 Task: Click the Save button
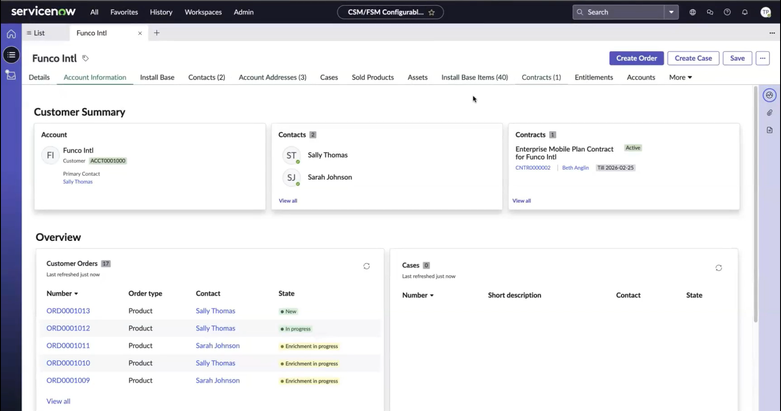click(737, 58)
